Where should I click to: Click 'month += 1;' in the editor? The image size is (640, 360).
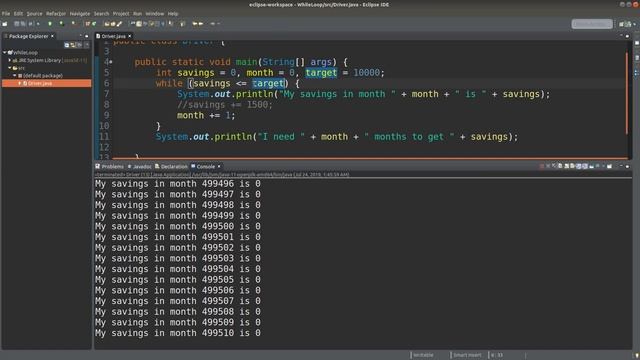206,115
